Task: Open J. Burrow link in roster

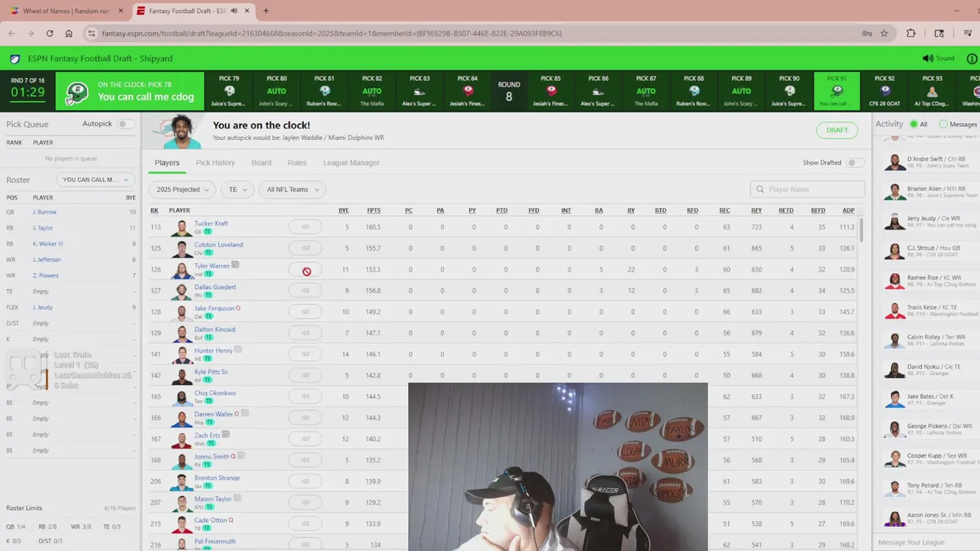Action: pos(44,212)
